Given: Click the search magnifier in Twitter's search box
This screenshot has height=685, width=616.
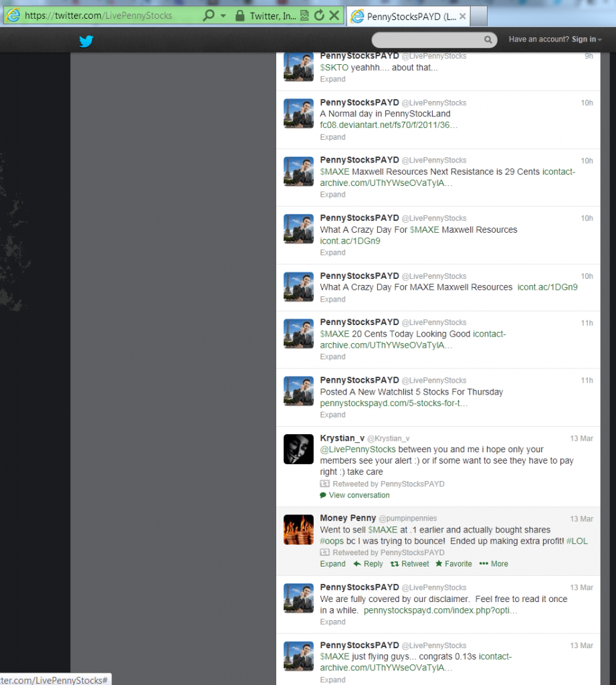Looking at the screenshot, I should [490, 39].
